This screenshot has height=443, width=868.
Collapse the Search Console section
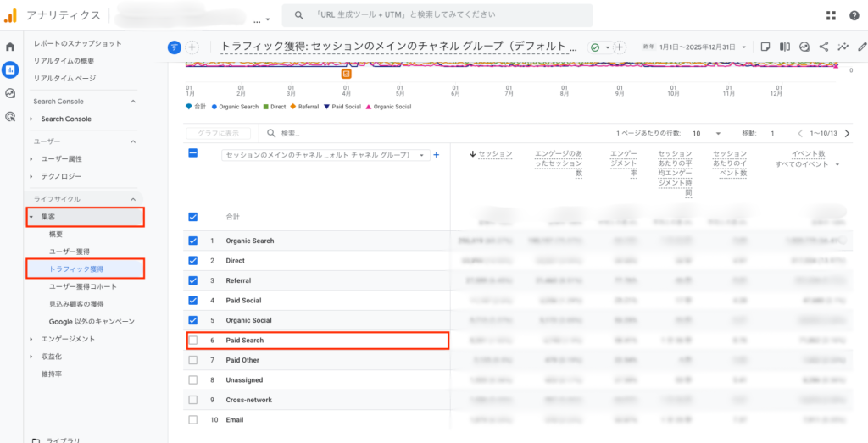coord(133,102)
